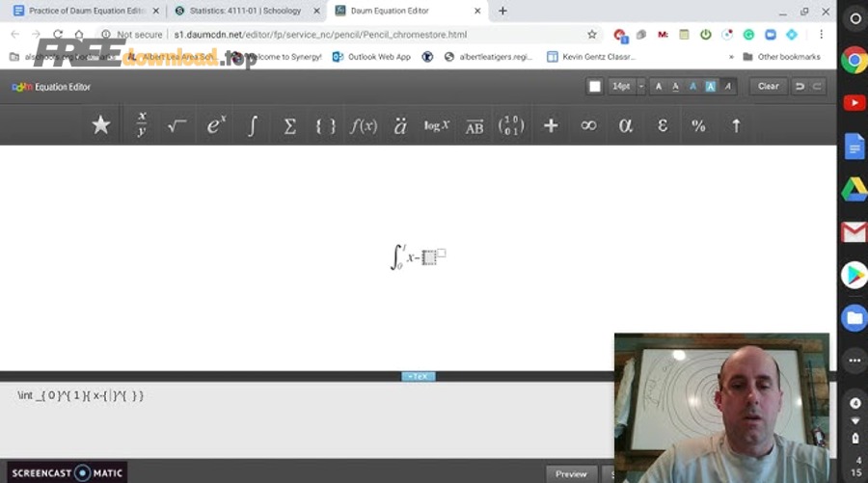Viewport: 868px width, 483px height.
Task: Open albertleatigers.regi... bookmark
Action: pos(488,57)
